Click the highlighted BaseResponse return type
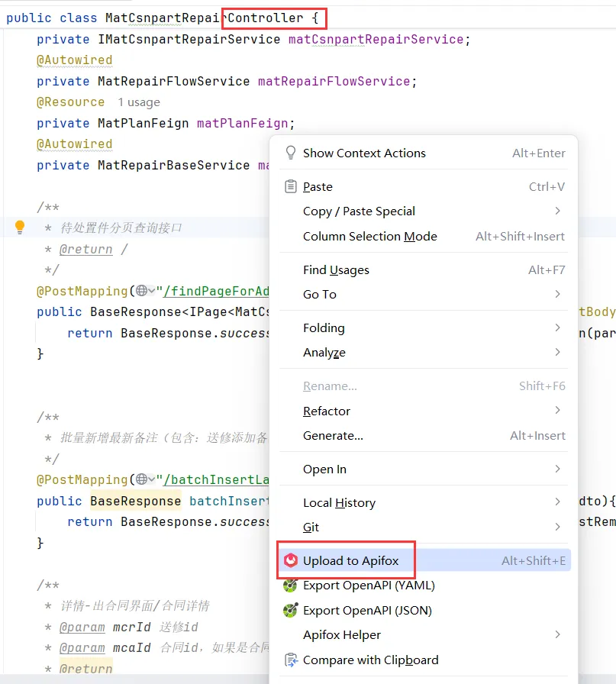Screen dimensions: 616x684 [136, 502]
